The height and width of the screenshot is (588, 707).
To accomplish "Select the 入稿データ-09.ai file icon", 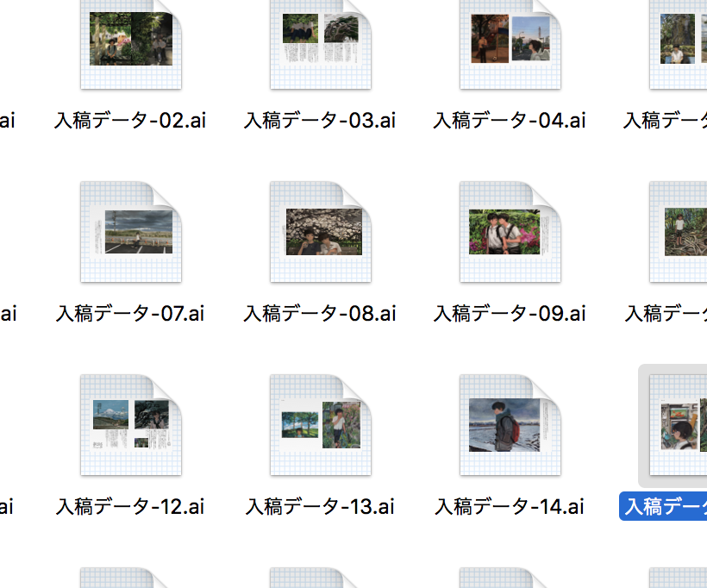I will click(510, 232).
